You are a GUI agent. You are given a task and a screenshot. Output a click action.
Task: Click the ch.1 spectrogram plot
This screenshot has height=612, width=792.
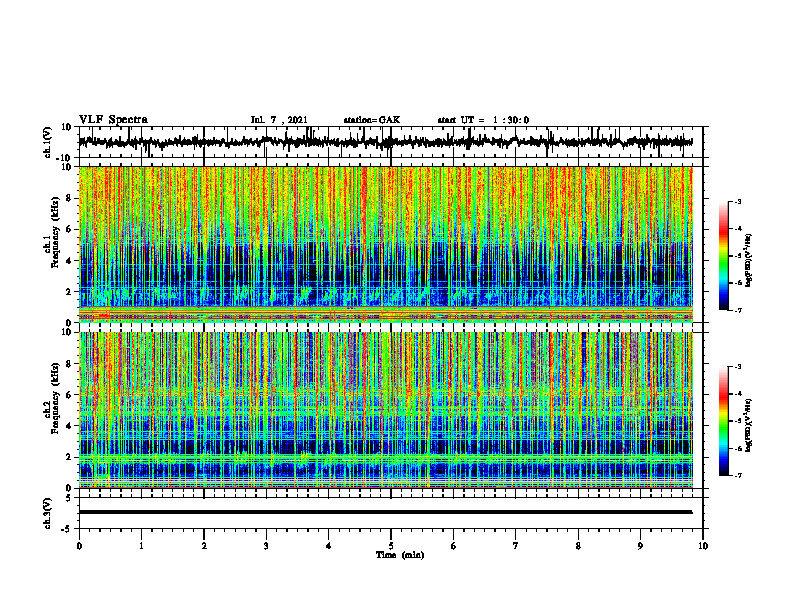tap(385, 244)
